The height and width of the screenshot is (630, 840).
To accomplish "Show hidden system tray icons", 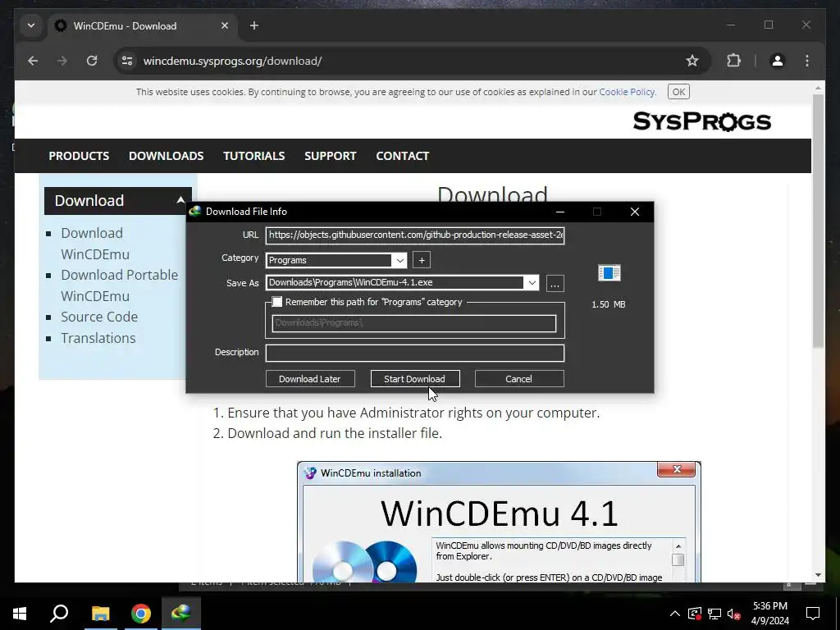I will [x=675, y=614].
